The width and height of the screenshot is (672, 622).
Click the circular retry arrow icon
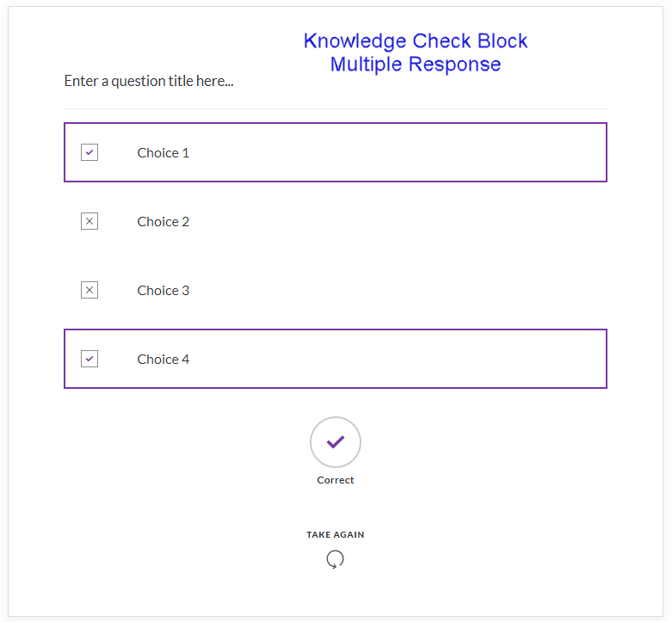[x=336, y=559]
